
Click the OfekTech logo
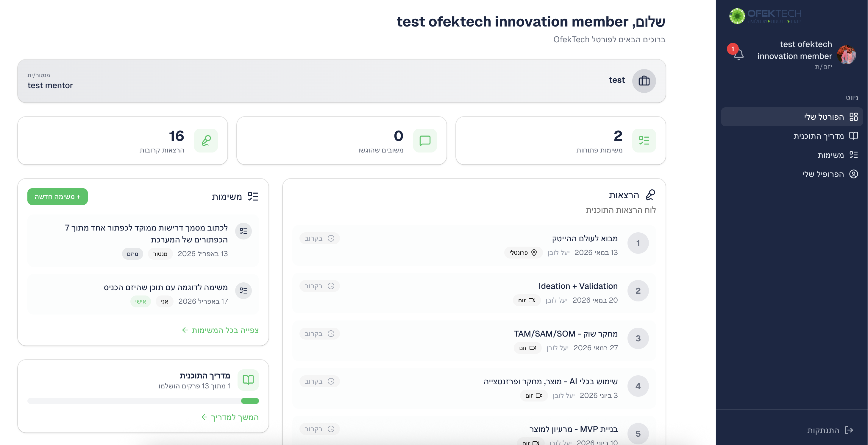765,16
